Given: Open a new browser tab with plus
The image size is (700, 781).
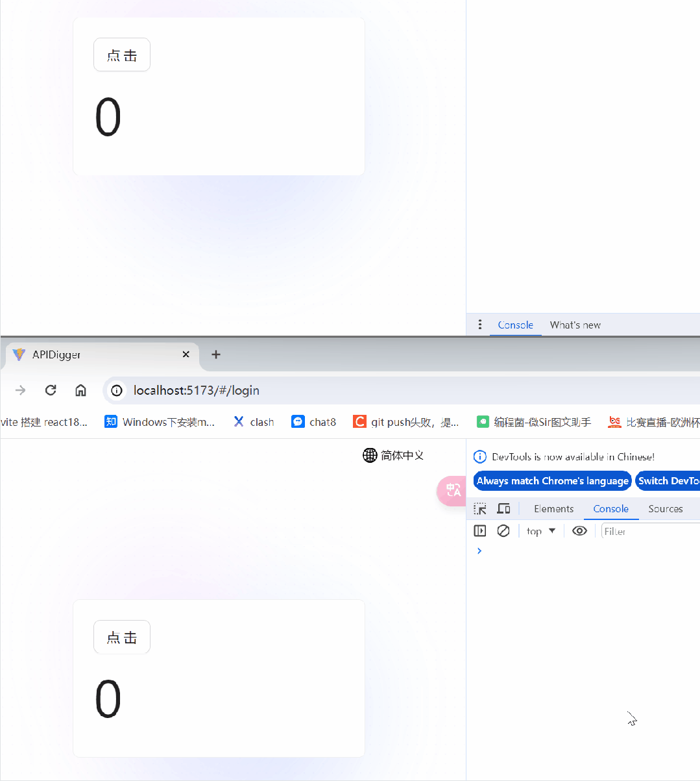Looking at the screenshot, I should point(216,354).
